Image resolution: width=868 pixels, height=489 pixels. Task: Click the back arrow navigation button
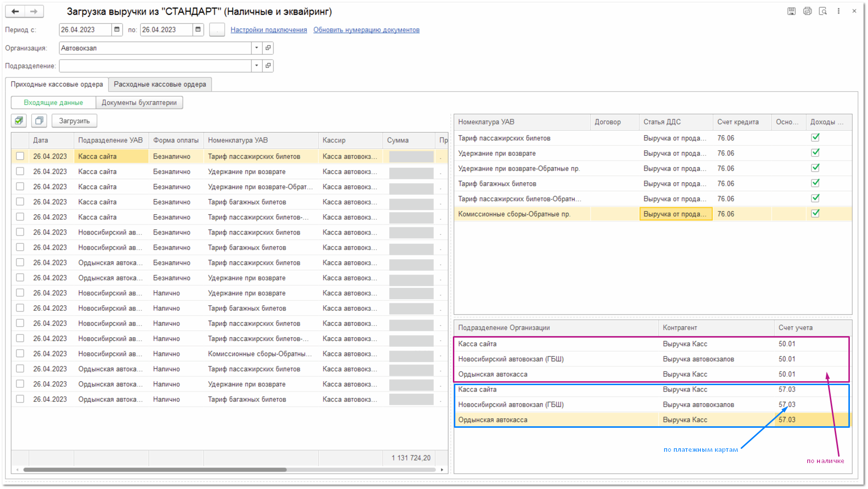(15, 11)
